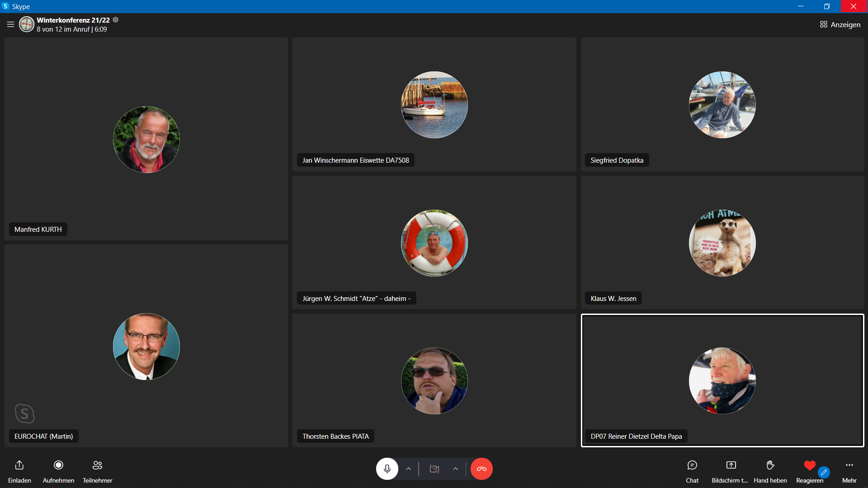868x488 pixels.
Task: Open the Chat panel
Action: (x=692, y=465)
